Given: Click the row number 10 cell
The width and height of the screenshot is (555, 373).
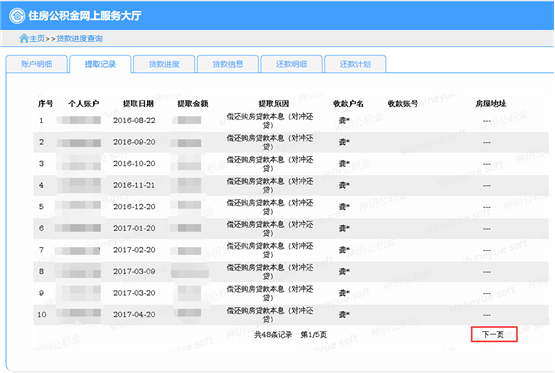Looking at the screenshot, I should [42, 315].
